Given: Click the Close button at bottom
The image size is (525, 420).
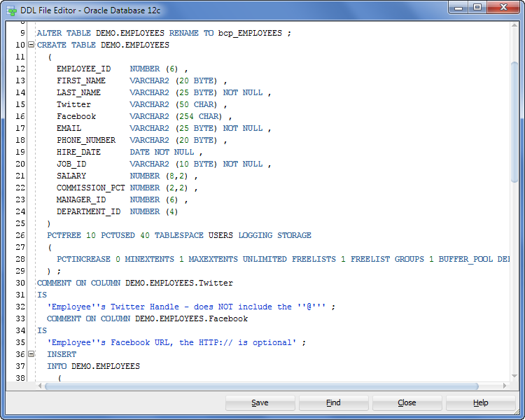Looking at the screenshot, I should click(407, 402).
